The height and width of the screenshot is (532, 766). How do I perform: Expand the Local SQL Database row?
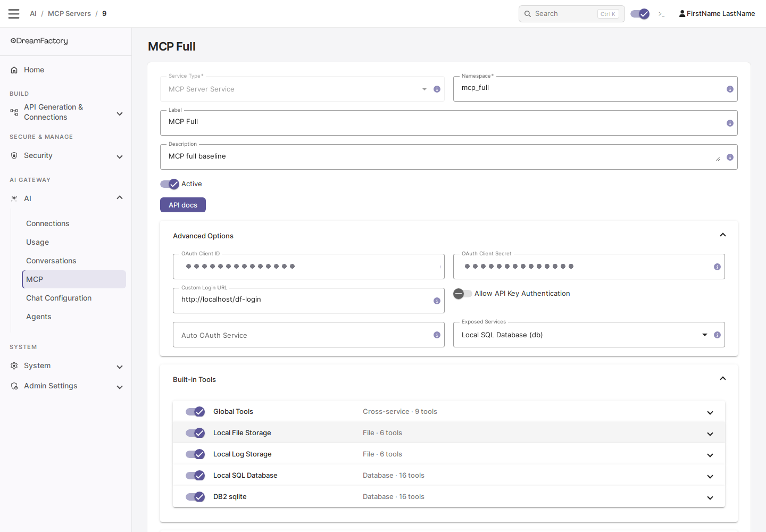pos(710,477)
